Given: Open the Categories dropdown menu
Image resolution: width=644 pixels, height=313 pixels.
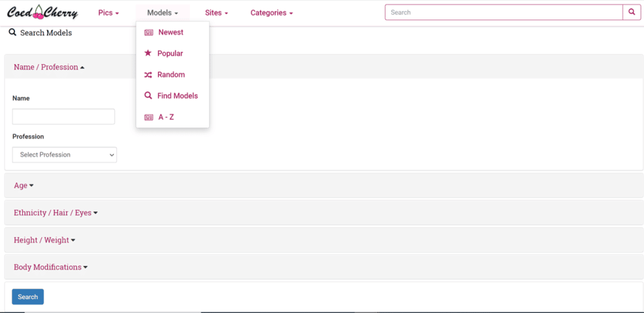Looking at the screenshot, I should [x=272, y=13].
